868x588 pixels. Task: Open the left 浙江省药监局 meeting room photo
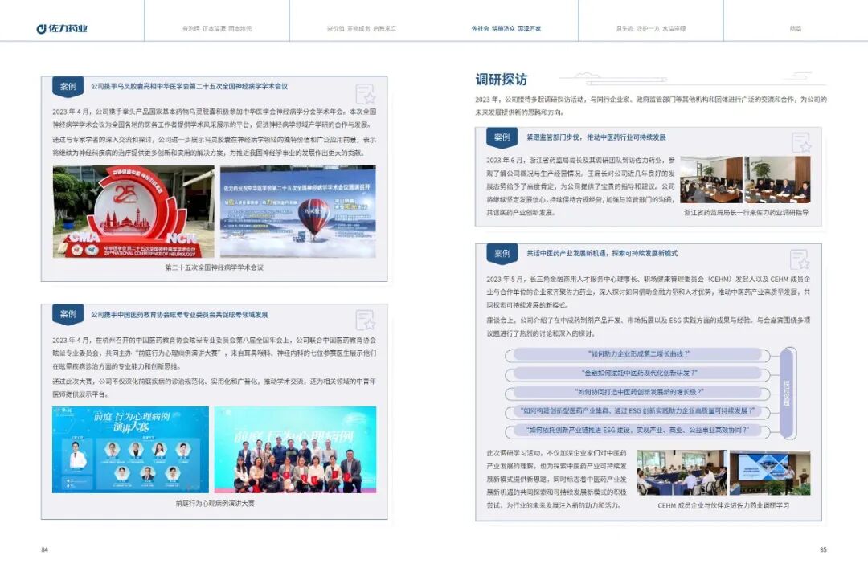tap(711, 180)
